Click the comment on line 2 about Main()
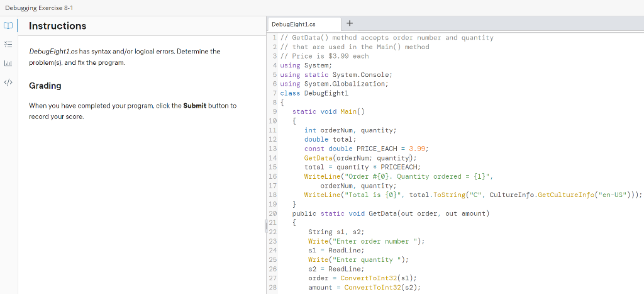Screen dimensions: 644x294 click(355, 47)
